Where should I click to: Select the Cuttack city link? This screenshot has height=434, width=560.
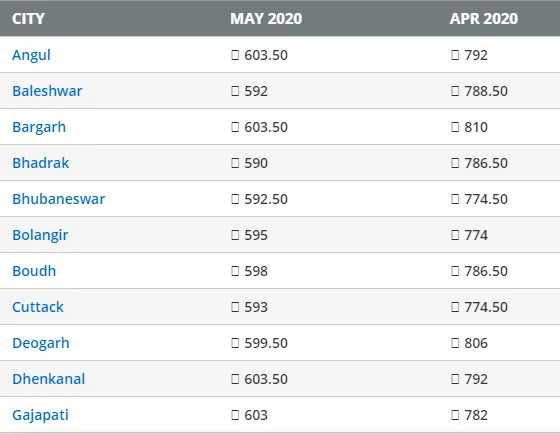coord(38,307)
